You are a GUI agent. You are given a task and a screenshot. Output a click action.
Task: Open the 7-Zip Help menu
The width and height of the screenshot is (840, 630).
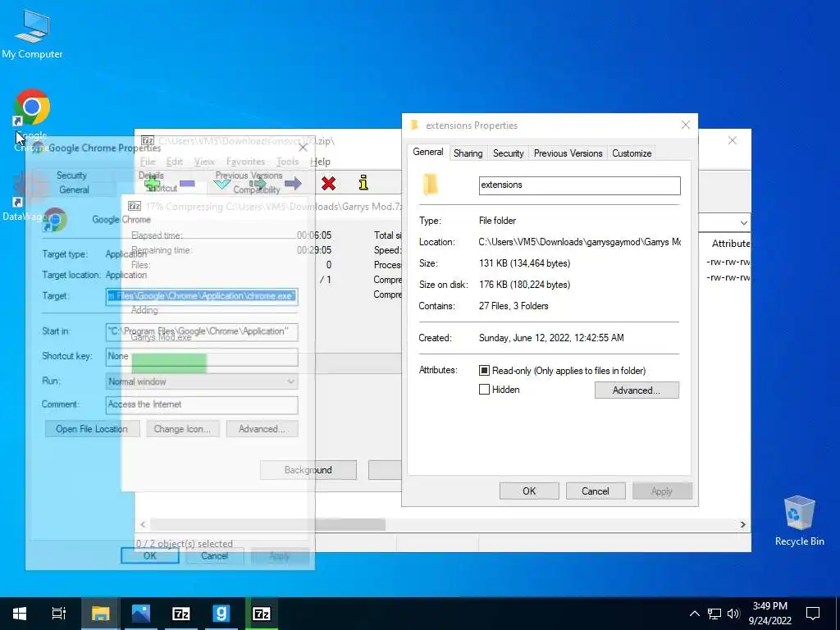pyautogui.click(x=320, y=162)
